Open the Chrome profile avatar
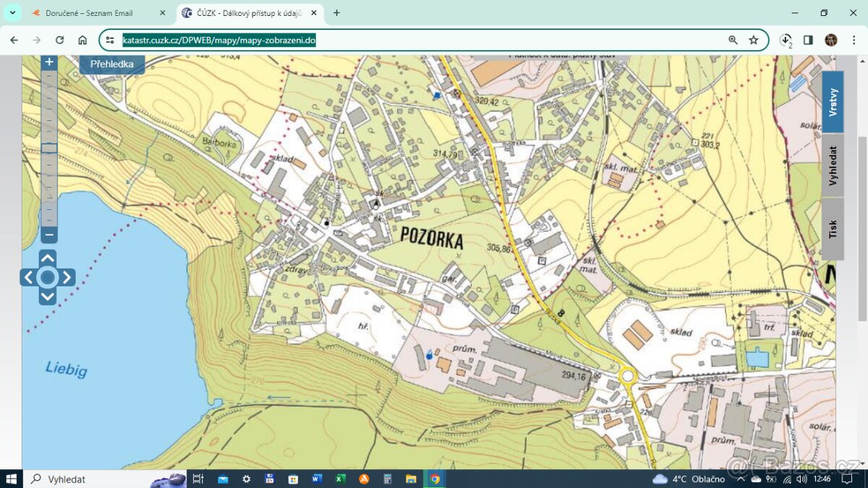 [831, 40]
